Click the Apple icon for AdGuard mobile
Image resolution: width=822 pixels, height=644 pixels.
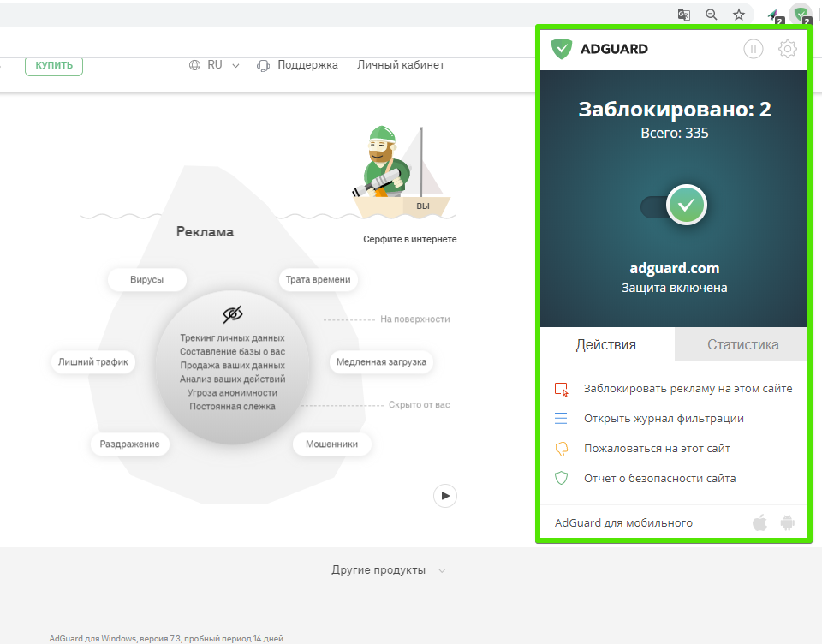(x=759, y=522)
